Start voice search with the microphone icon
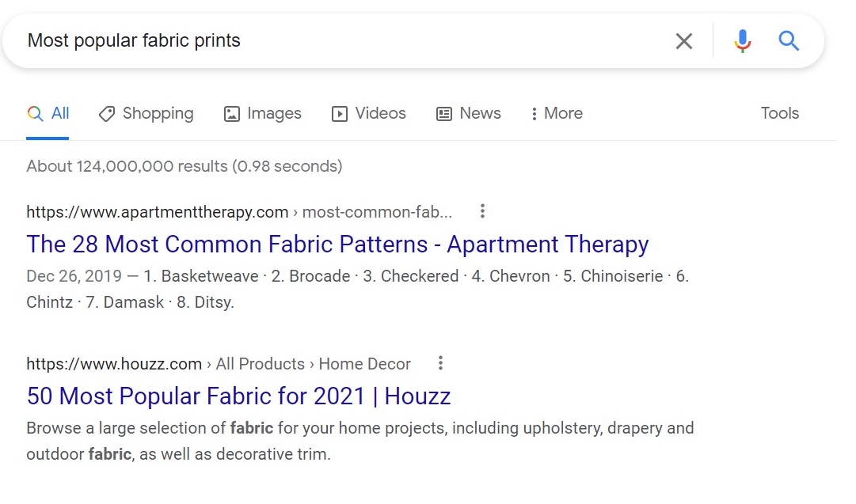Screen dimensions: 856x504 click(742, 41)
